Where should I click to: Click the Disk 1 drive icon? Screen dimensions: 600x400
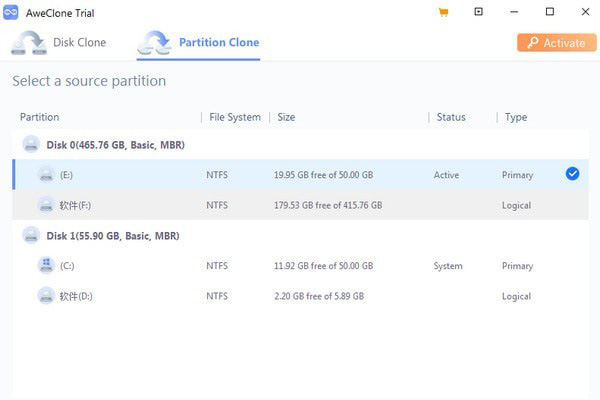(x=31, y=235)
